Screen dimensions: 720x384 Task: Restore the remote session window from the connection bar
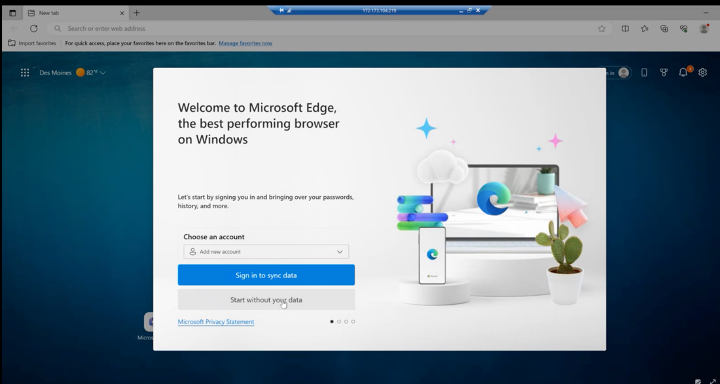point(469,10)
